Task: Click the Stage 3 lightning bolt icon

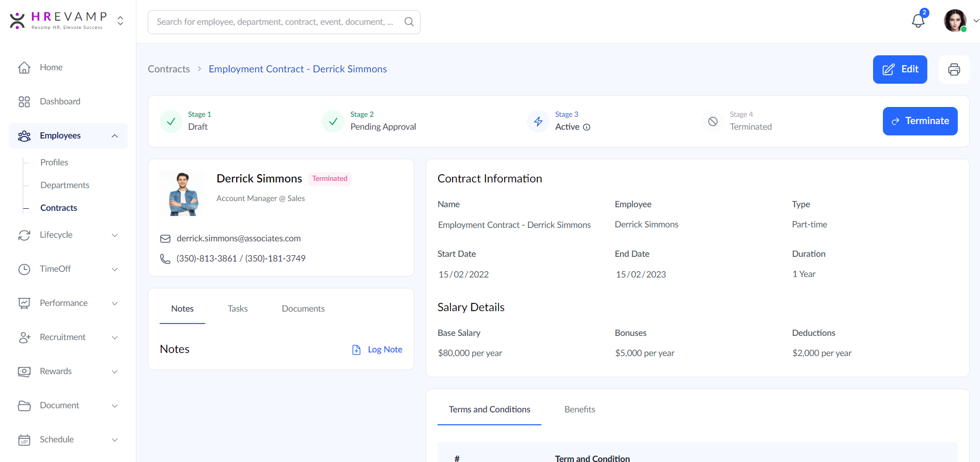Action: point(538,121)
